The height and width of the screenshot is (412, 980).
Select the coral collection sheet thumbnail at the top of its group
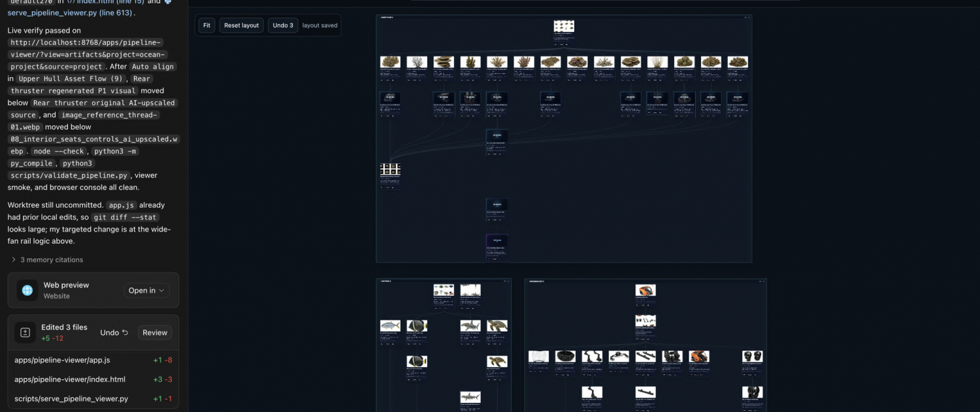point(564,26)
